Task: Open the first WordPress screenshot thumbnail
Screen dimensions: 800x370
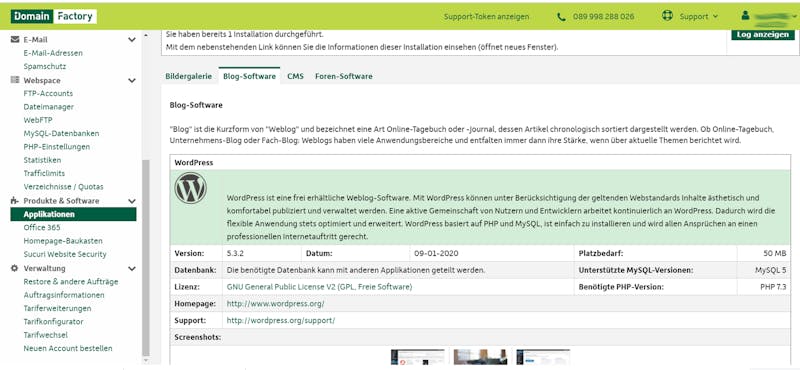Action: pos(418,357)
